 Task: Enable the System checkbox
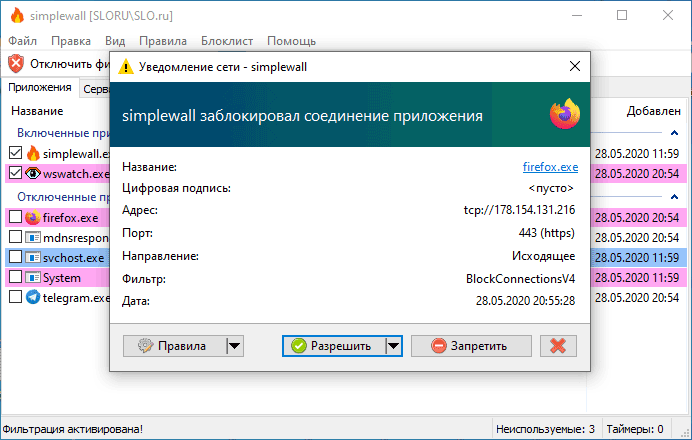tap(15, 277)
